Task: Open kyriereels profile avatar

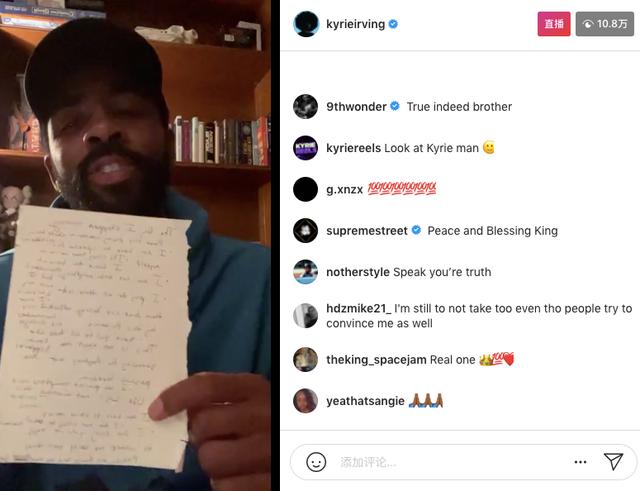Action: pos(305,148)
